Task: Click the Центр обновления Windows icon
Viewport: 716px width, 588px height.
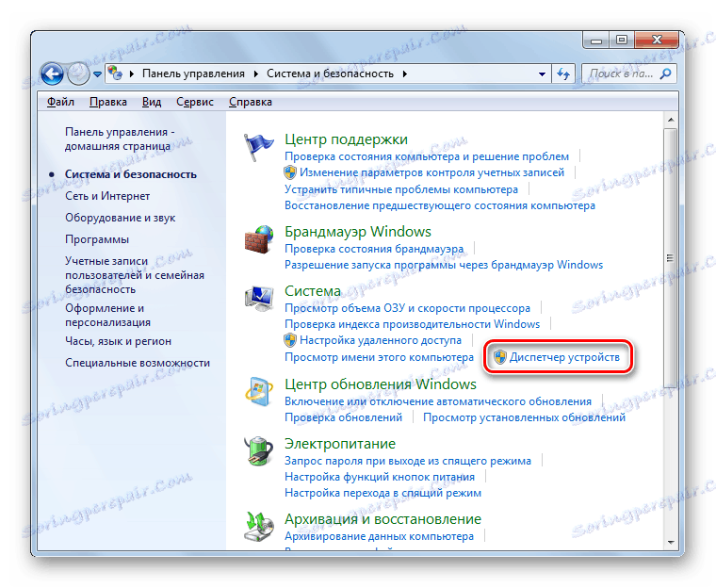Action: point(259,392)
